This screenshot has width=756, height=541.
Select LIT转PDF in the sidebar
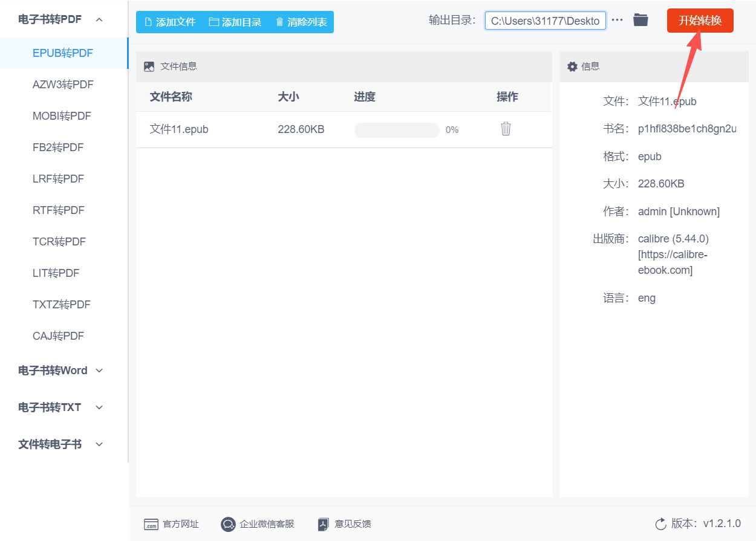(64, 273)
